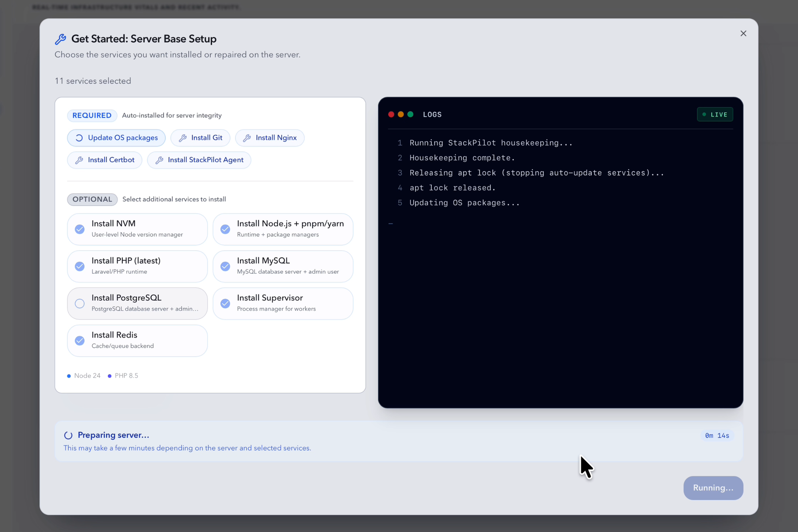
Task: Click the 0m 14s elapsed timer
Action: tap(717, 435)
